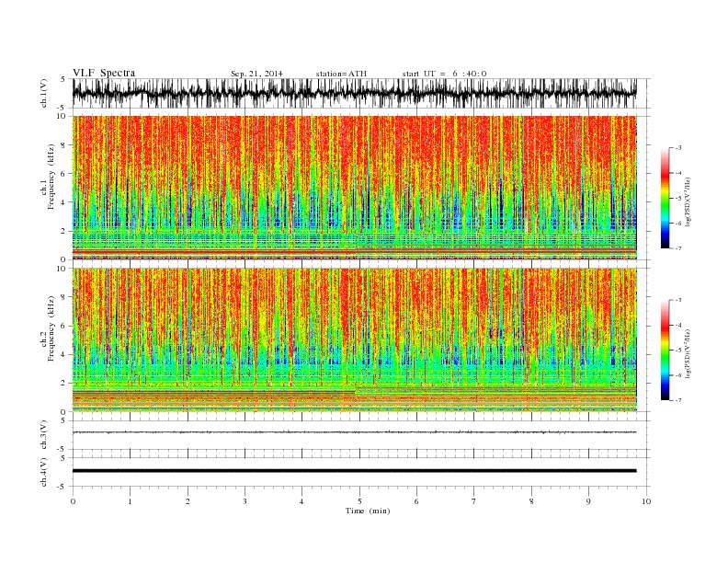Click time axis tick label "1"
728x563 pixels.
130,501
